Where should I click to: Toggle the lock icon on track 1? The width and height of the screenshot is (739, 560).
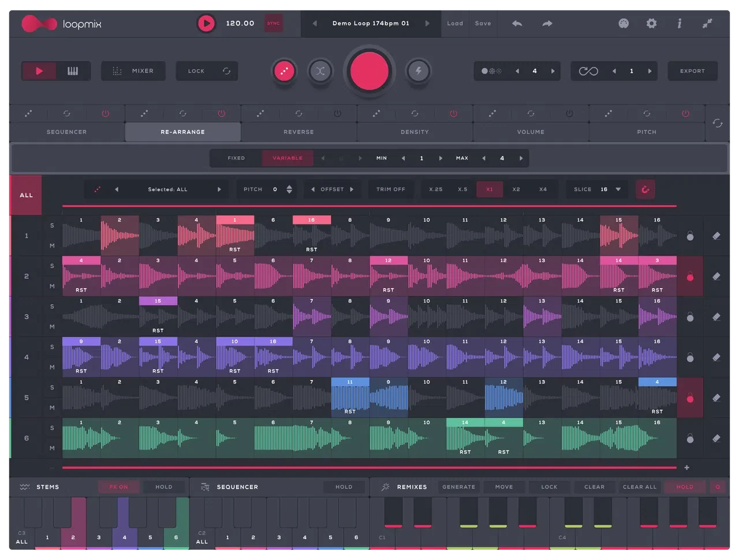click(x=690, y=236)
